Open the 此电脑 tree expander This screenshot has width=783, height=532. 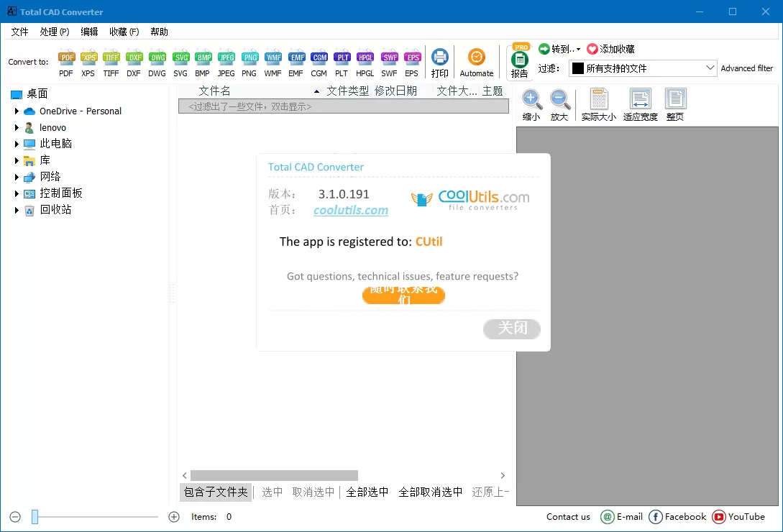(17, 143)
